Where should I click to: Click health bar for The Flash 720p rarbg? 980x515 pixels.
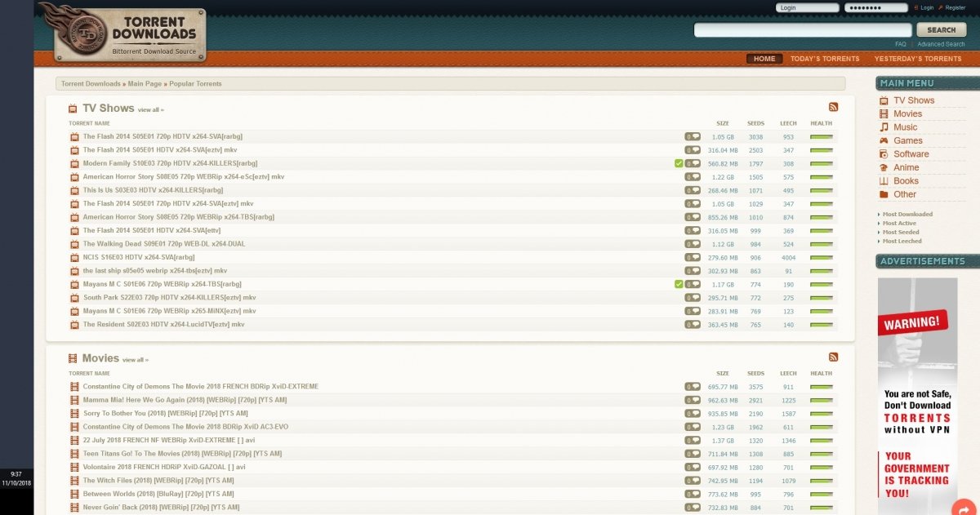pos(822,137)
